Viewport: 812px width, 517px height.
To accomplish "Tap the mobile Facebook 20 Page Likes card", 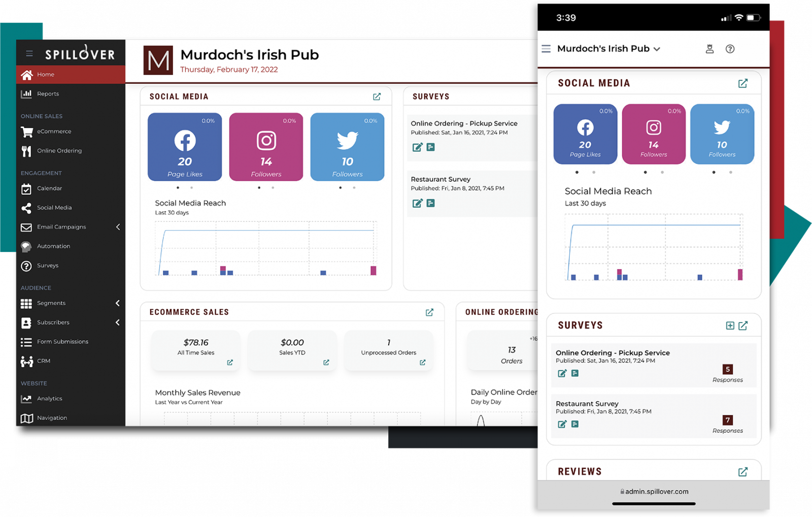I will pos(585,134).
